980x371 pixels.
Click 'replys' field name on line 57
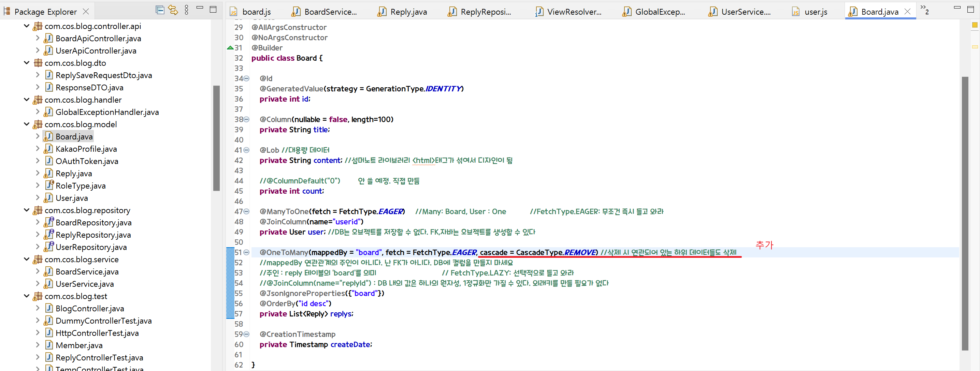tap(341, 314)
